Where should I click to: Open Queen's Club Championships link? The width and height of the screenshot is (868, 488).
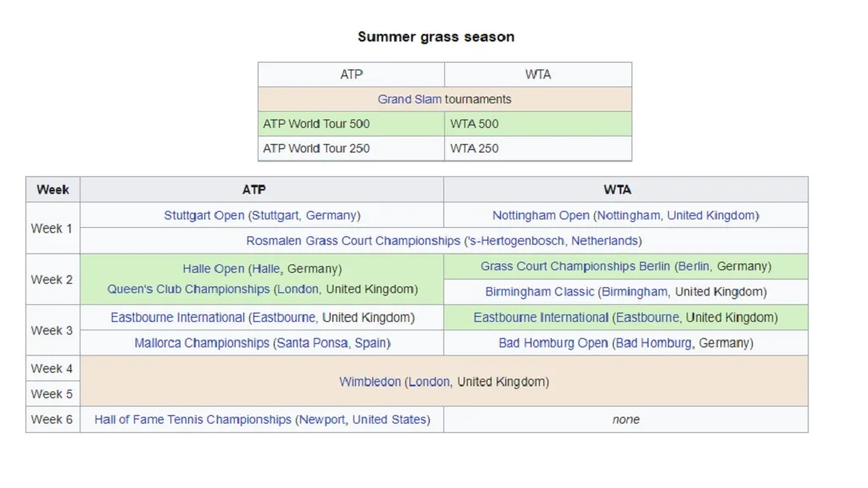coord(188,289)
